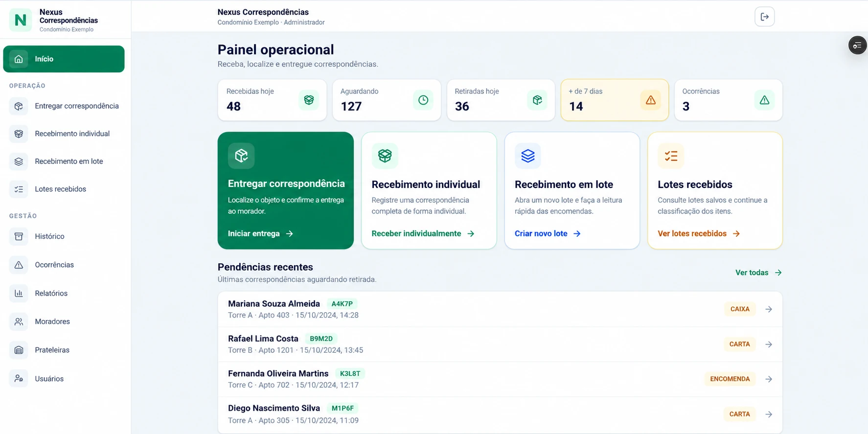Image resolution: width=868 pixels, height=434 pixels.
Task: Click Ver todas link
Action: pos(758,273)
